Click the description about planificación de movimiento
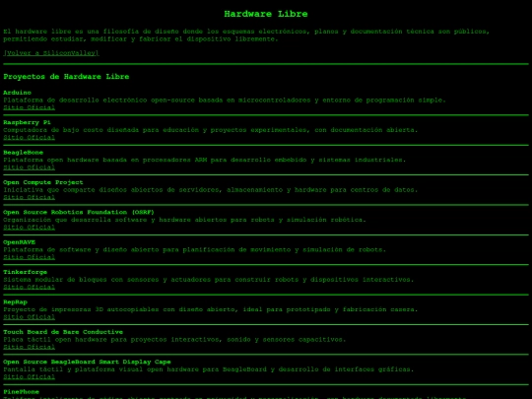This screenshot has height=399, width=532. (x=195, y=249)
